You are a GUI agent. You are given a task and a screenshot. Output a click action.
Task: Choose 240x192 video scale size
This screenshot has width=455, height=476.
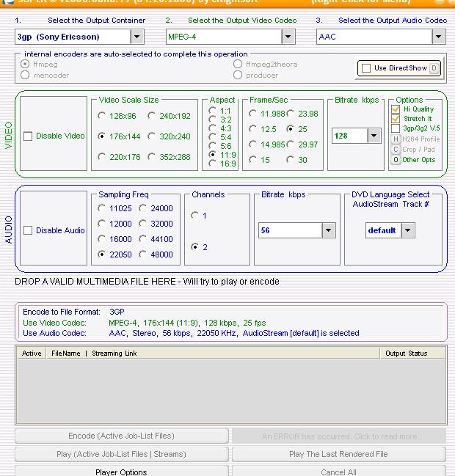(151, 116)
